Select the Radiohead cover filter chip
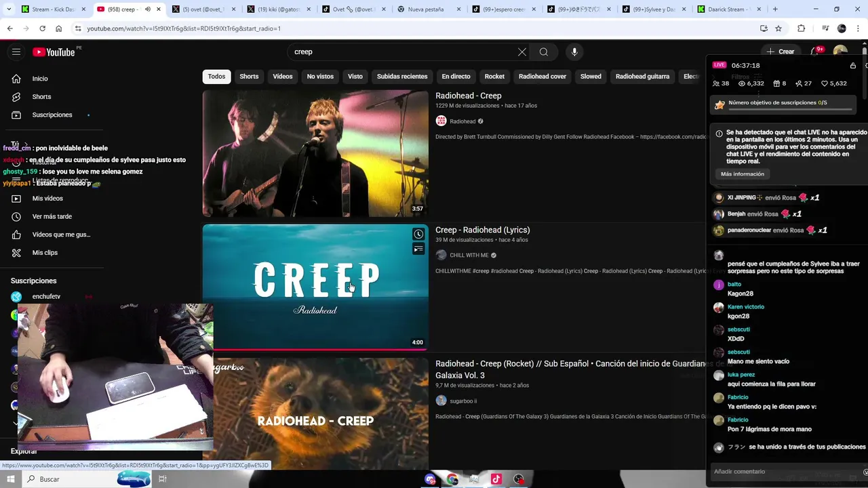This screenshot has width=868, height=488. [542, 77]
